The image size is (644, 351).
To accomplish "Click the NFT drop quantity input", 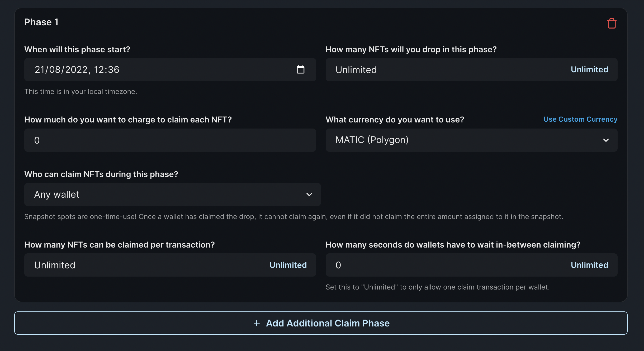I will click(x=446, y=70).
